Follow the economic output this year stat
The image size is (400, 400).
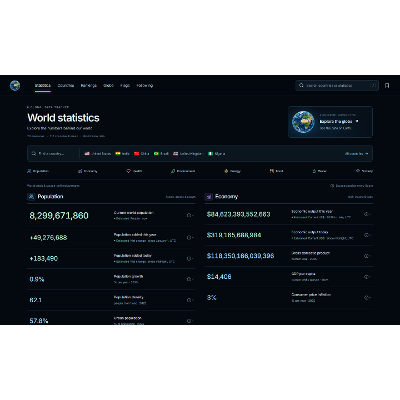(x=367, y=214)
